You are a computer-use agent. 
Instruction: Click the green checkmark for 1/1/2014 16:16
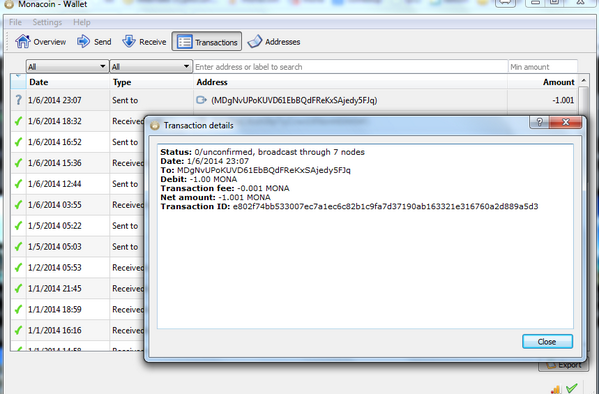coord(18,330)
